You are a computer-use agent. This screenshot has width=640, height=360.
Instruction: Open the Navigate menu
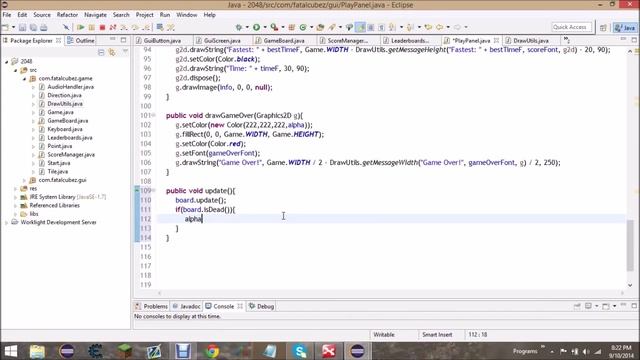pos(95,15)
